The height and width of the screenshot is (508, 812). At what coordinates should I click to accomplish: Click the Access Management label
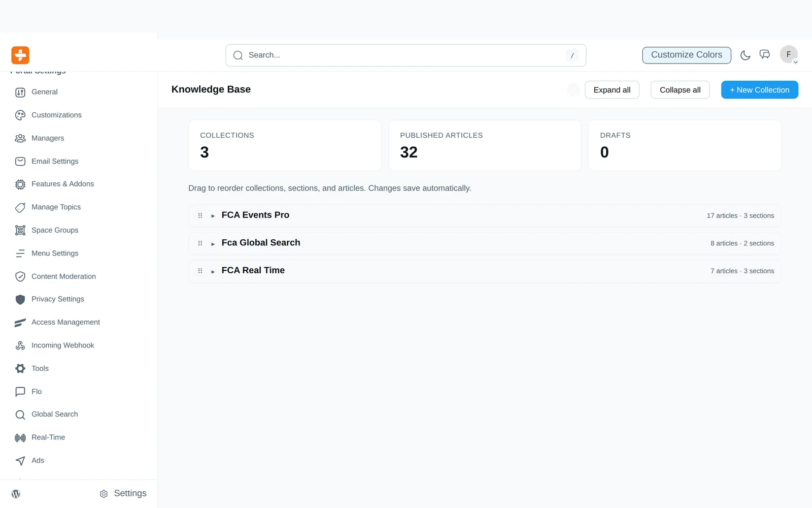66,323
